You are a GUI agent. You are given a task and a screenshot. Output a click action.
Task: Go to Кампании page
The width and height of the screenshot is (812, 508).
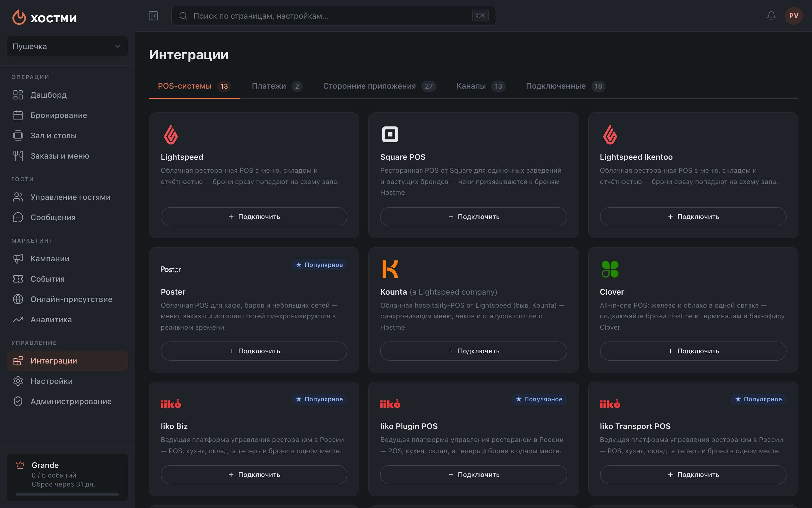pos(67,259)
